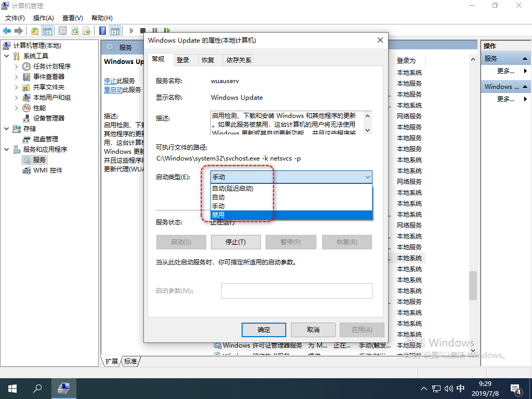This screenshot has height=399, width=532.
Task: Select 设备管理器 in the tree
Action: (49, 118)
